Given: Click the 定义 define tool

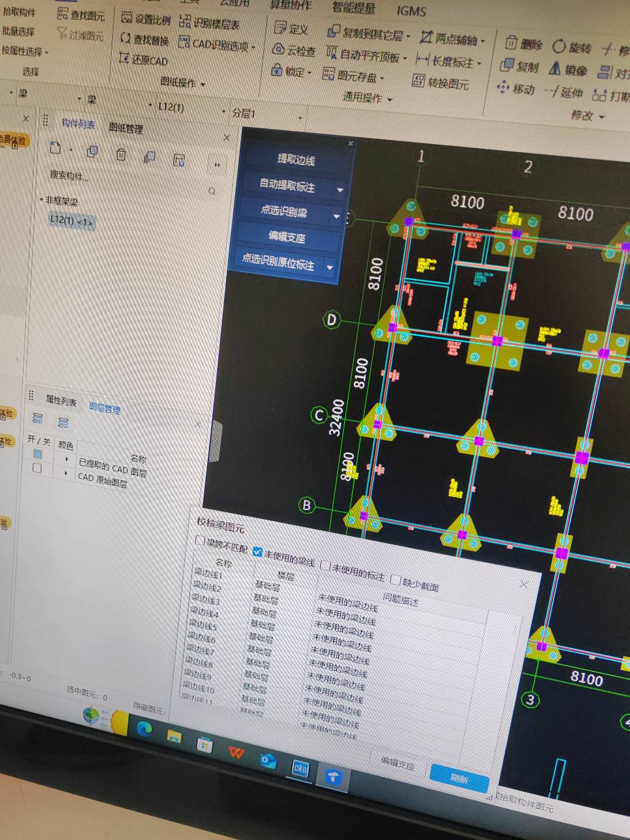Looking at the screenshot, I should 291,28.
